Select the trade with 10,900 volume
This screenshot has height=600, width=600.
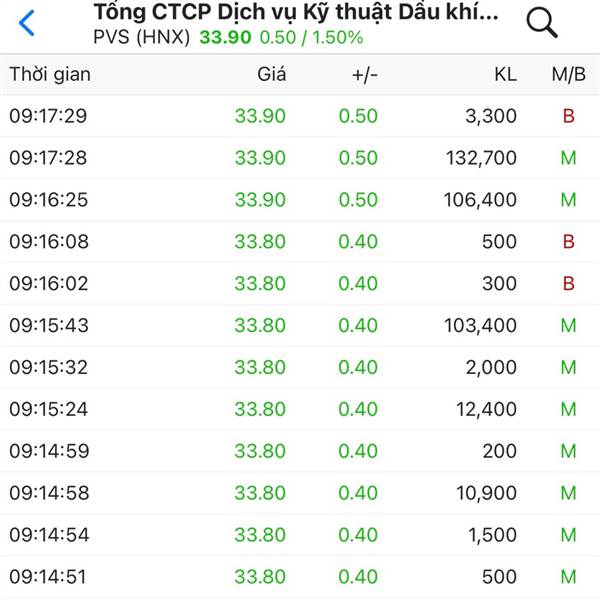[300, 493]
